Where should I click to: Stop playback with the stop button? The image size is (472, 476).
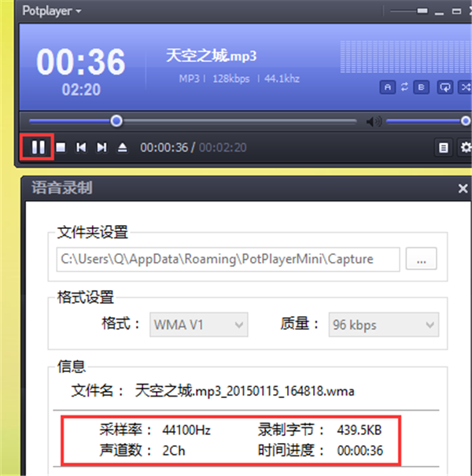click(x=61, y=147)
